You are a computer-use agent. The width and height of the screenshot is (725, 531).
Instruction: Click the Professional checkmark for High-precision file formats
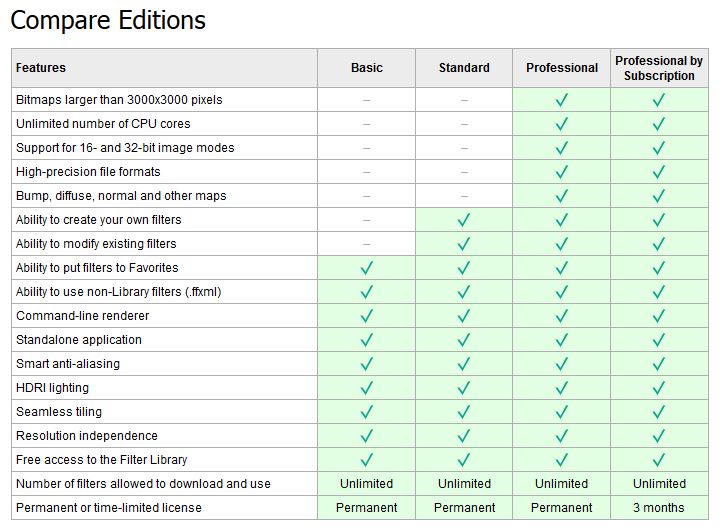[561, 172]
